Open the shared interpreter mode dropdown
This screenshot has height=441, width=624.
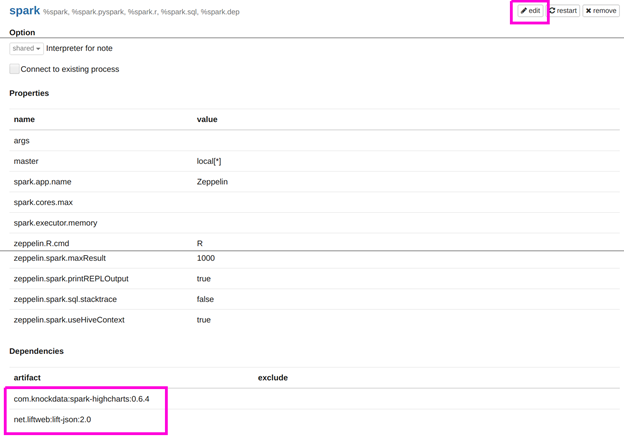[26, 48]
